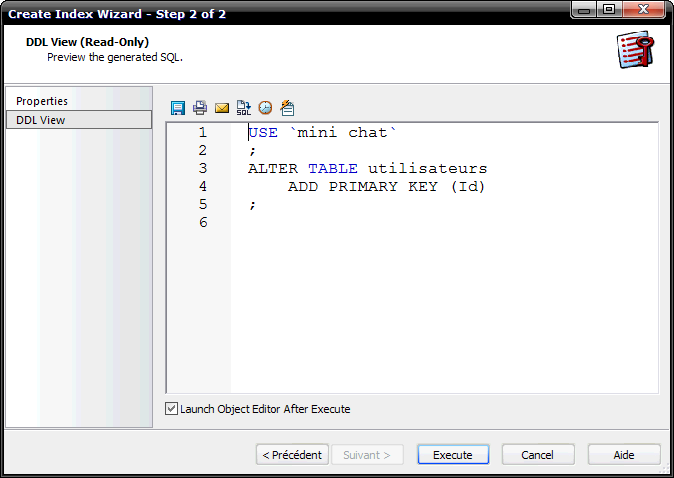Click the notepad with lightning icon
The height and width of the screenshot is (478, 674).
[x=287, y=107]
